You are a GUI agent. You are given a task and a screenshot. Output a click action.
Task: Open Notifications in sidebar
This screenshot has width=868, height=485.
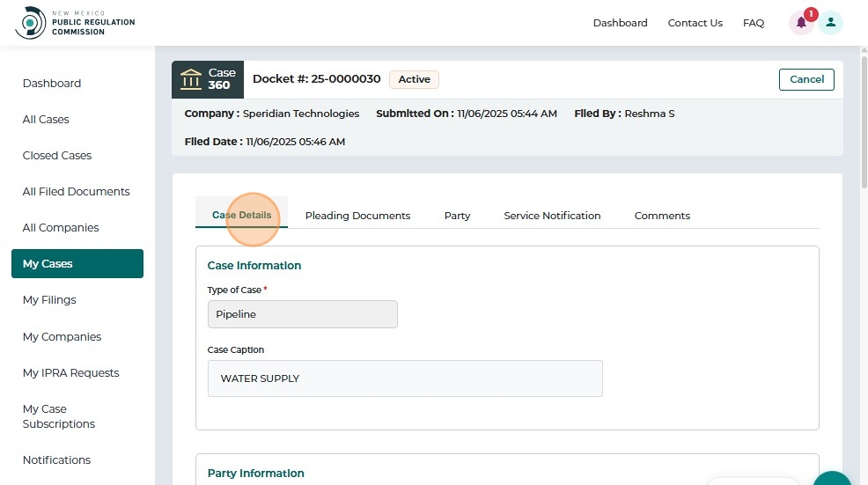pyautogui.click(x=56, y=459)
